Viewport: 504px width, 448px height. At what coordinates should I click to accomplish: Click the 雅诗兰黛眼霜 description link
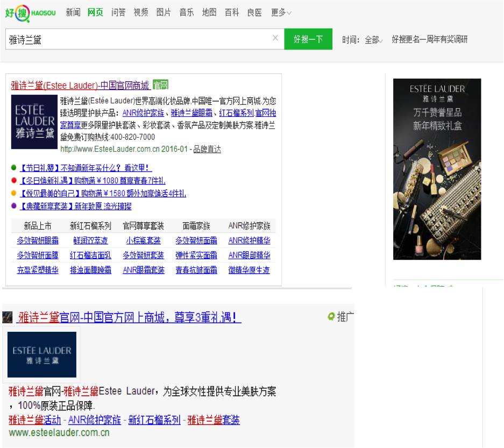point(191,113)
